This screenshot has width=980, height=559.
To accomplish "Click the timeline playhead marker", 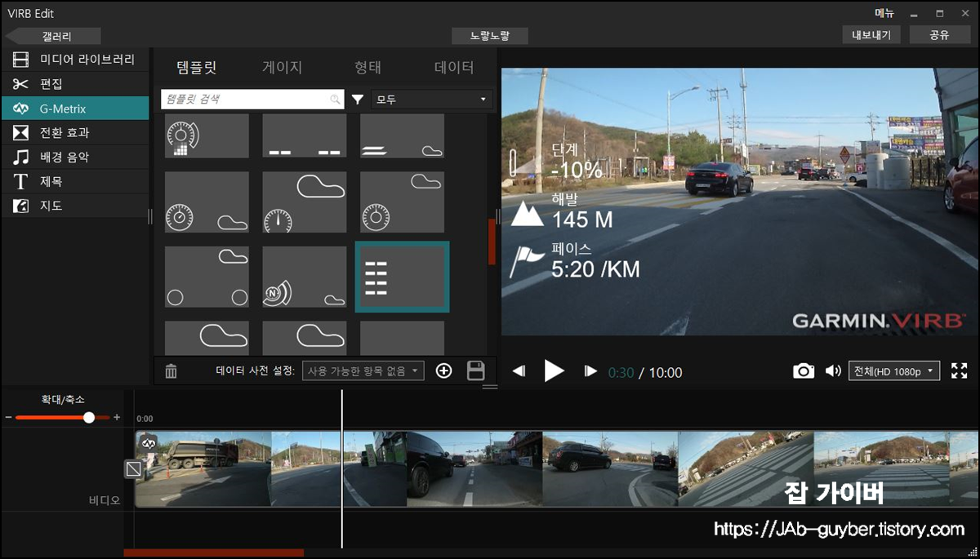I will pyautogui.click(x=342, y=469).
